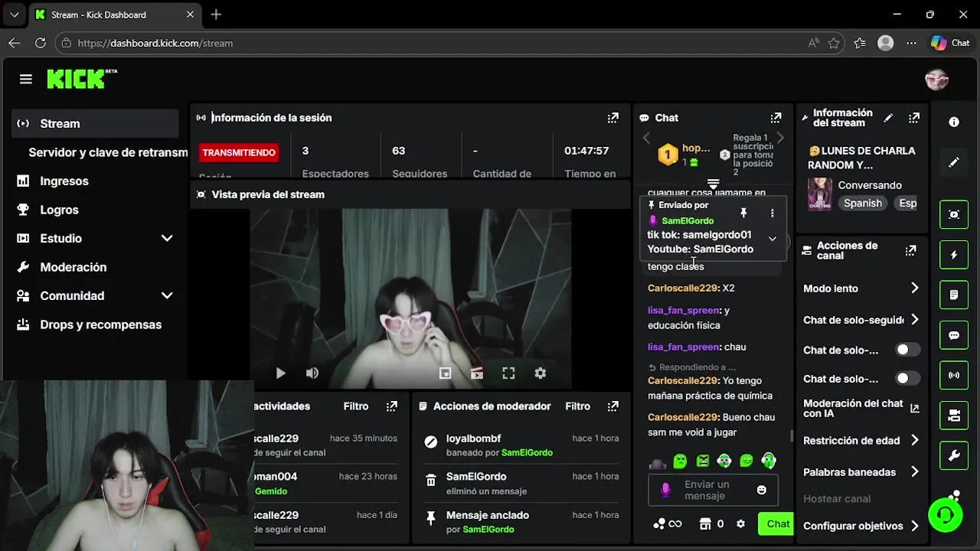Open Palabras baneadas settings arrow
Image resolution: width=980 pixels, height=551 pixels.
coord(914,472)
